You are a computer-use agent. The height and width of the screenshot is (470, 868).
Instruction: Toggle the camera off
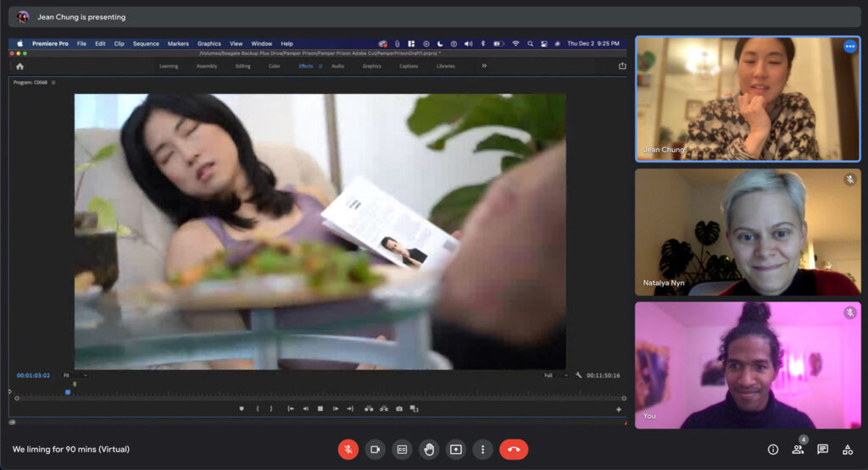375,450
